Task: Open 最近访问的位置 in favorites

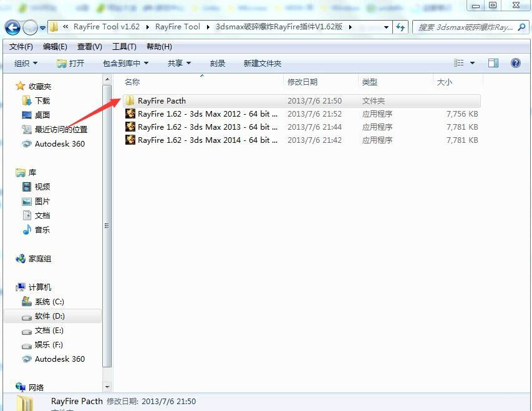Action: point(61,129)
